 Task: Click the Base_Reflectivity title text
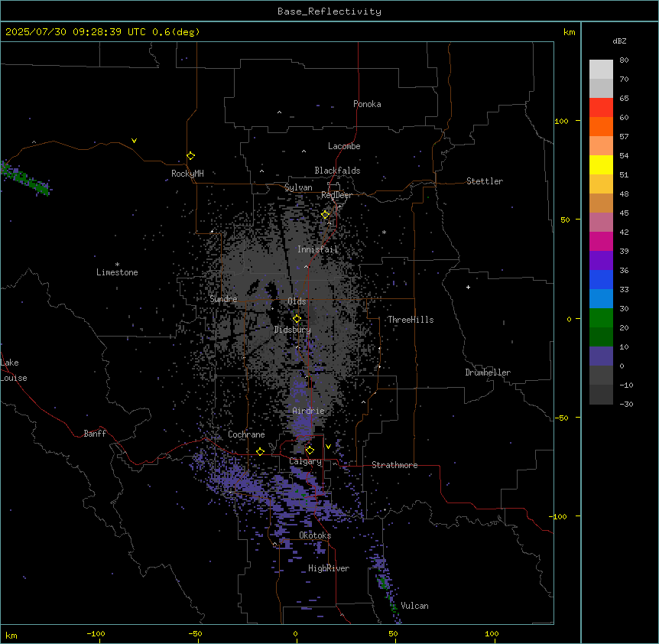329,11
